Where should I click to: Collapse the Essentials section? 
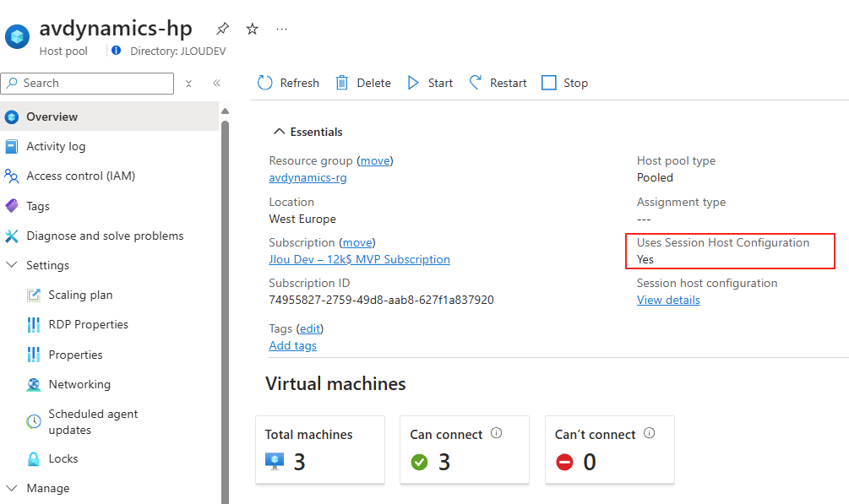pos(279,132)
